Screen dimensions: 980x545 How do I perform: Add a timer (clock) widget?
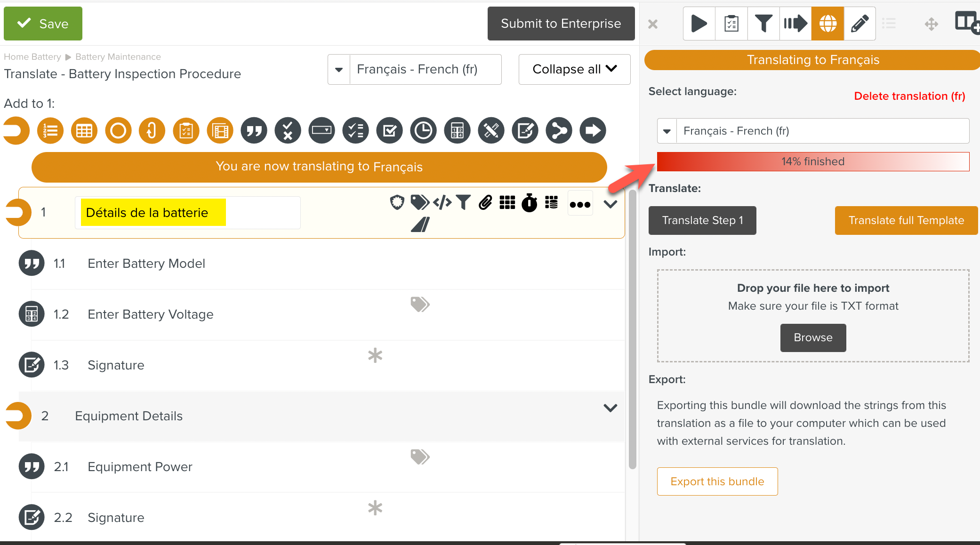coord(423,130)
